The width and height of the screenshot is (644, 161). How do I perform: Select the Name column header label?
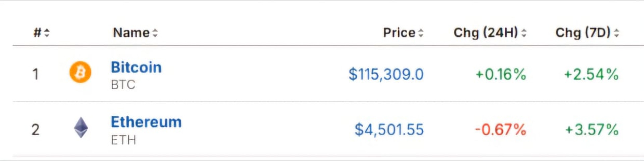pyautogui.click(x=131, y=33)
